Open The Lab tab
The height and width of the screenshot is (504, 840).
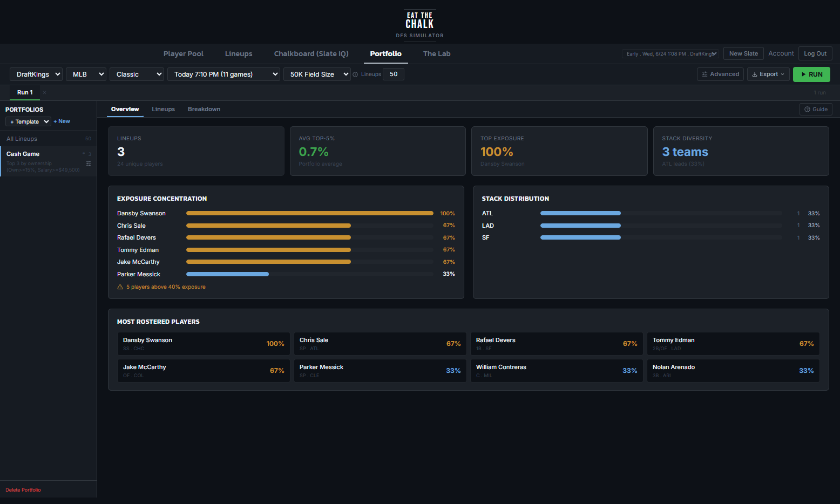pos(437,54)
